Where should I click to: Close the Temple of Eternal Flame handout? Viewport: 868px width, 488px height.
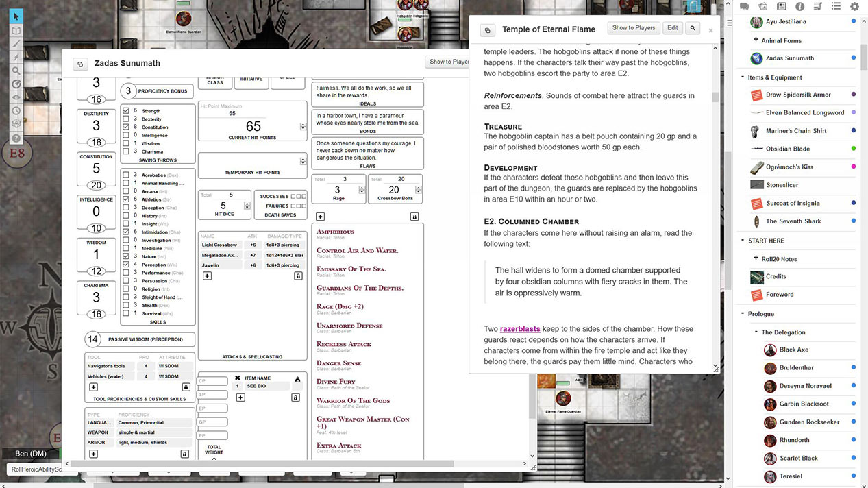tap(710, 30)
